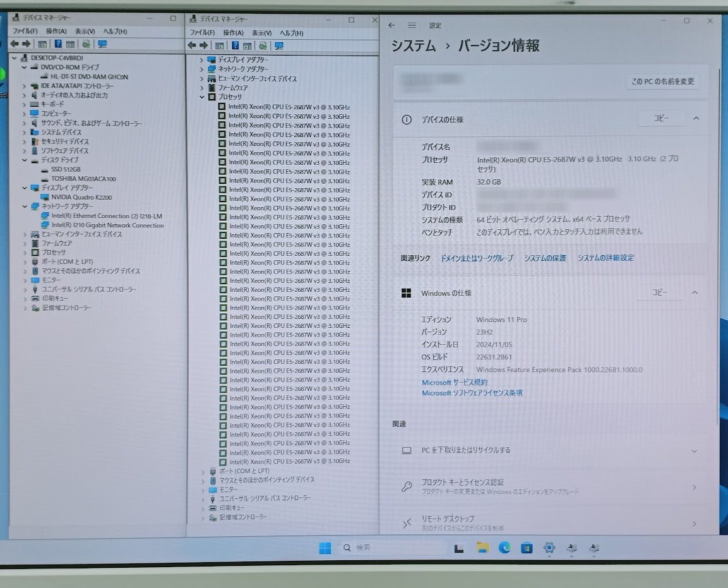Open ヘルプ(H) menu in middle Device Manager
This screenshot has height=588, width=728.
(292, 33)
